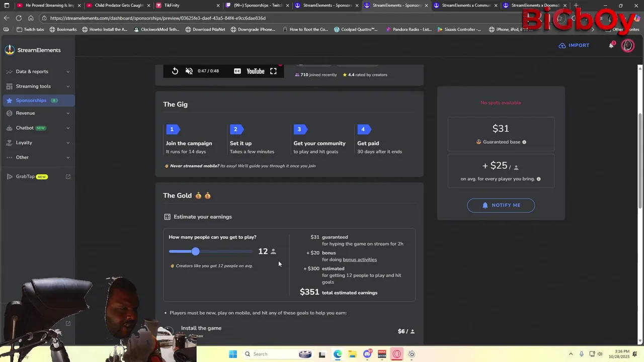Reload the page
Image resolution: width=644 pixels, height=362 pixels.
19,18
